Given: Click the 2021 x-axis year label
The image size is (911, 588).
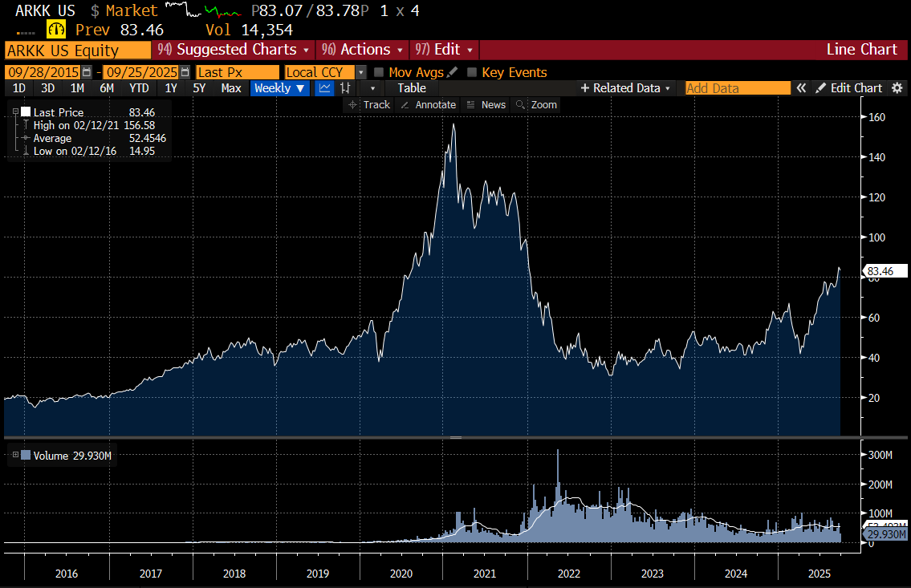Looking at the screenshot, I should (x=485, y=574).
